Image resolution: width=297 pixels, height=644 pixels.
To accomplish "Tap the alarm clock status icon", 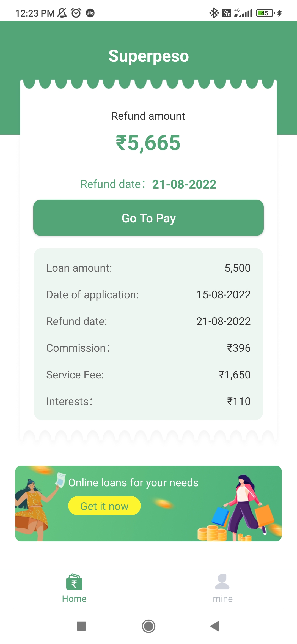I will coord(76,13).
